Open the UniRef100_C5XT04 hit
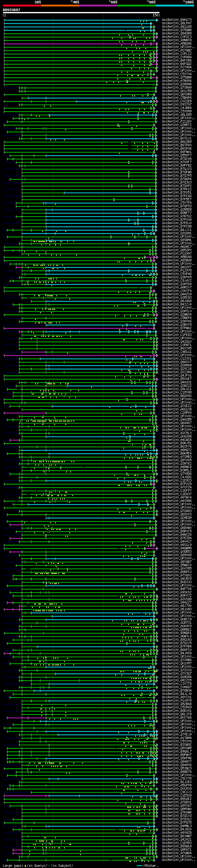Image resolution: width=197 pixels, height=868 pixels. coord(177,74)
